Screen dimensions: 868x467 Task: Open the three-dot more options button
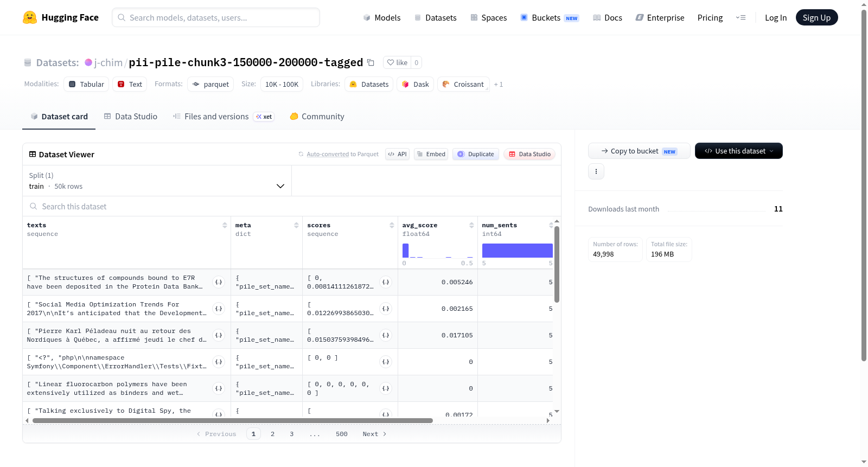point(596,171)
